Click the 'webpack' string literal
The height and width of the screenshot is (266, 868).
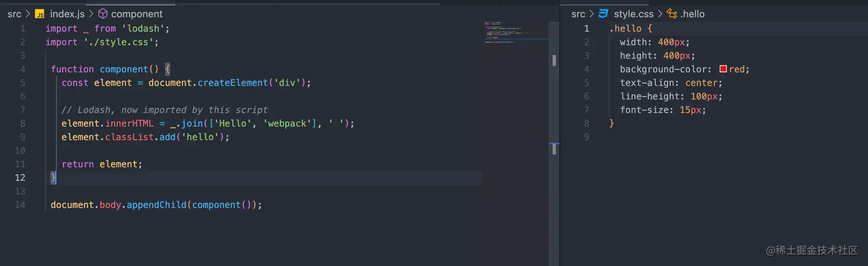pyautogui.click(x=287, y=123)
